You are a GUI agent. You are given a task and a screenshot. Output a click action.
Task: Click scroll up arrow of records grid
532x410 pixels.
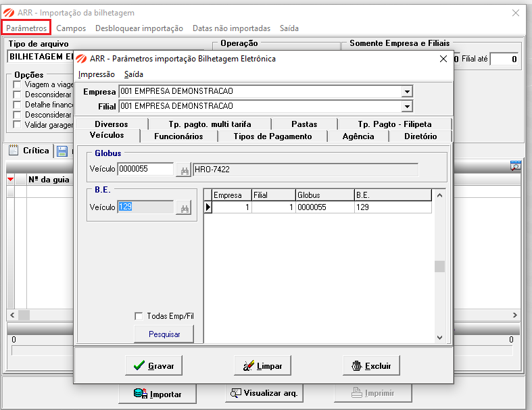pos(439,195)
